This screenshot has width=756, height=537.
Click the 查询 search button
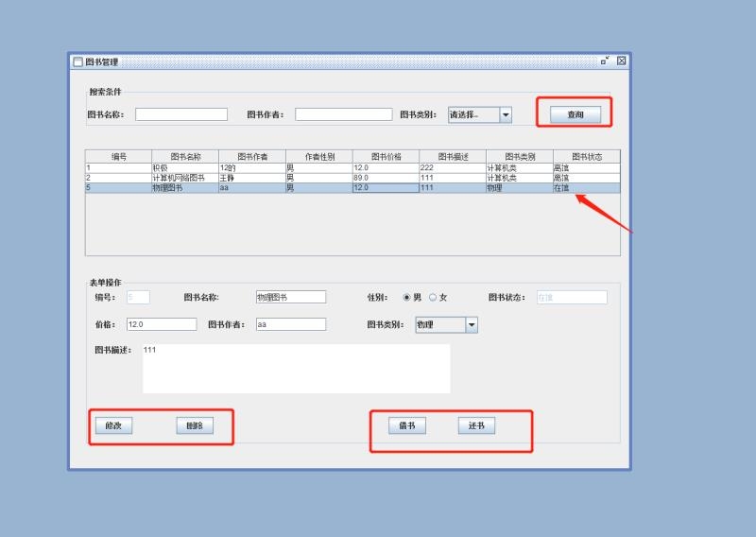576,114
